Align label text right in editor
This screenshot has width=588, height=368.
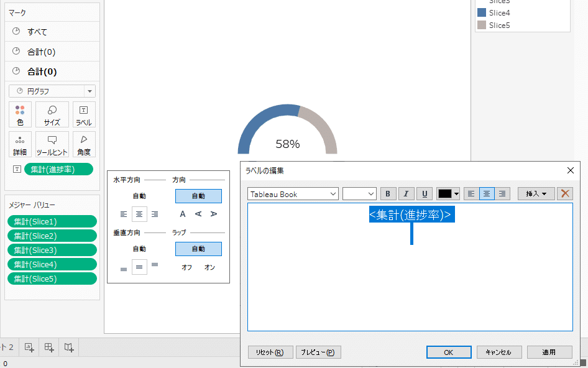click(x=502, y=193)
